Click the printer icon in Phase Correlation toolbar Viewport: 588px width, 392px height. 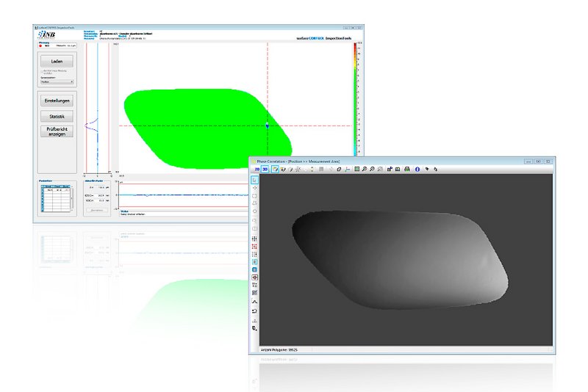tap(407, 170)
